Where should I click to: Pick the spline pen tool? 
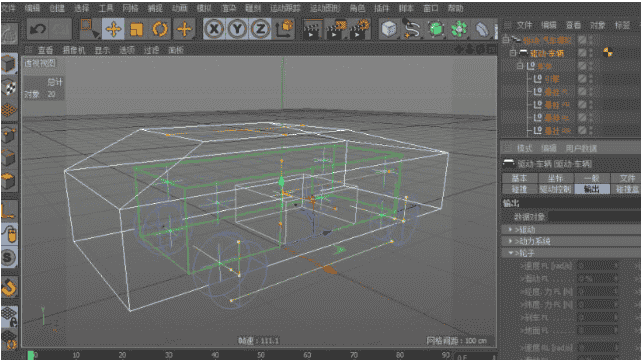click(411, 29)
